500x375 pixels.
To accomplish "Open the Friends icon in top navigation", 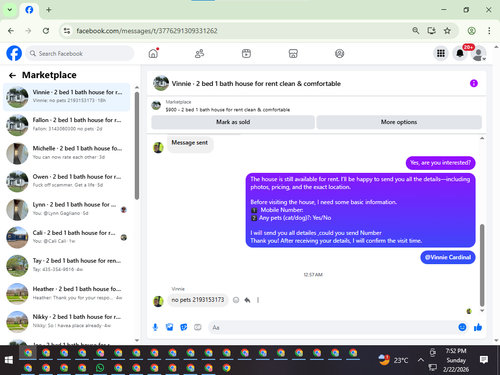I will click(x=199, y=53).
